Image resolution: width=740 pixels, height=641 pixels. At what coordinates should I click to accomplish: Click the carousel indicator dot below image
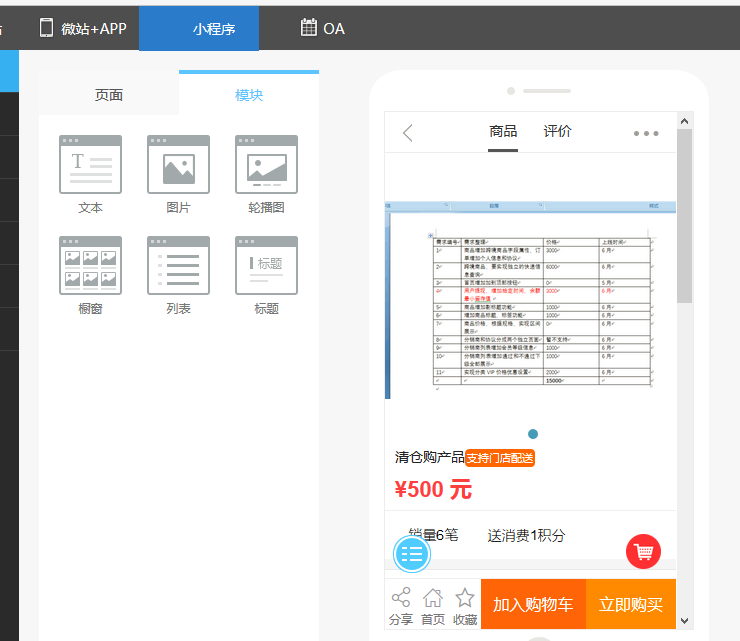tap(533, 434)
